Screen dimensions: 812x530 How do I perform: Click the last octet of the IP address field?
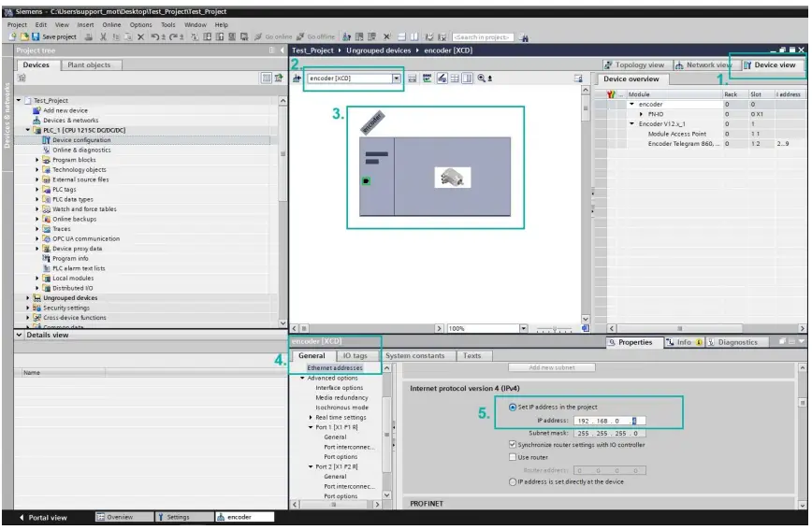(634, 421)
